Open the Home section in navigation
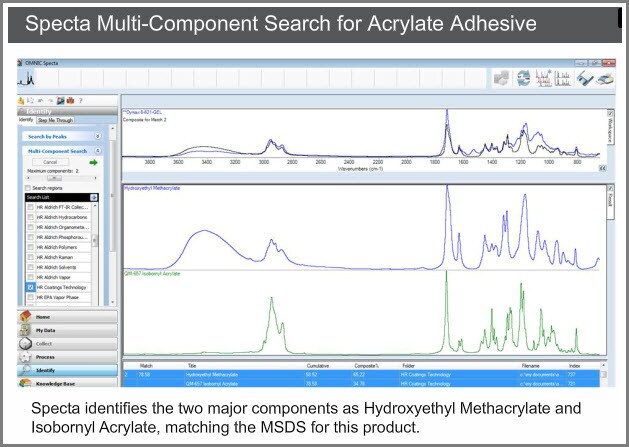The image size is (629, 447). coord(43,317)
